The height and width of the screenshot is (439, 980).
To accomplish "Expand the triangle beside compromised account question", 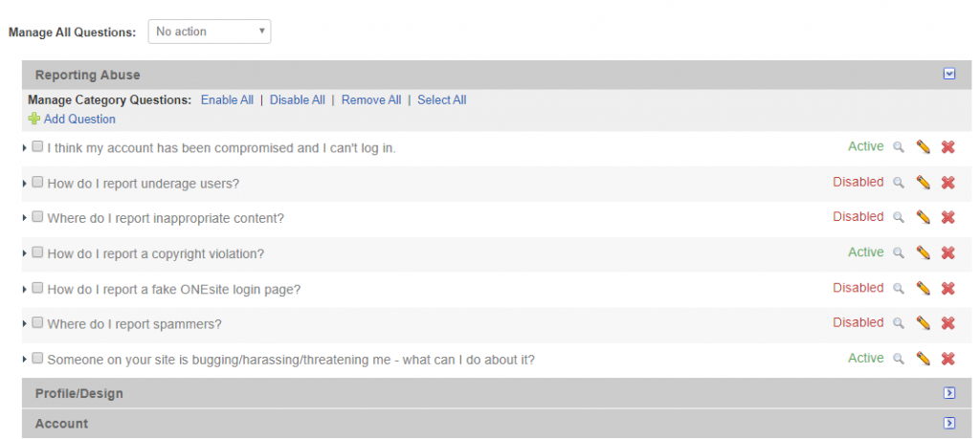I will tap(24, 147).
